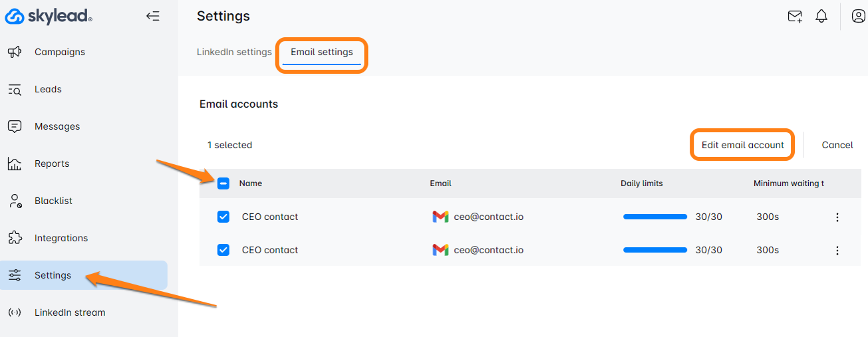868x337 pixels.
Task: Click the Integrations puzzle piece icon
Action: pyautogui.click(x=15, y=238)
